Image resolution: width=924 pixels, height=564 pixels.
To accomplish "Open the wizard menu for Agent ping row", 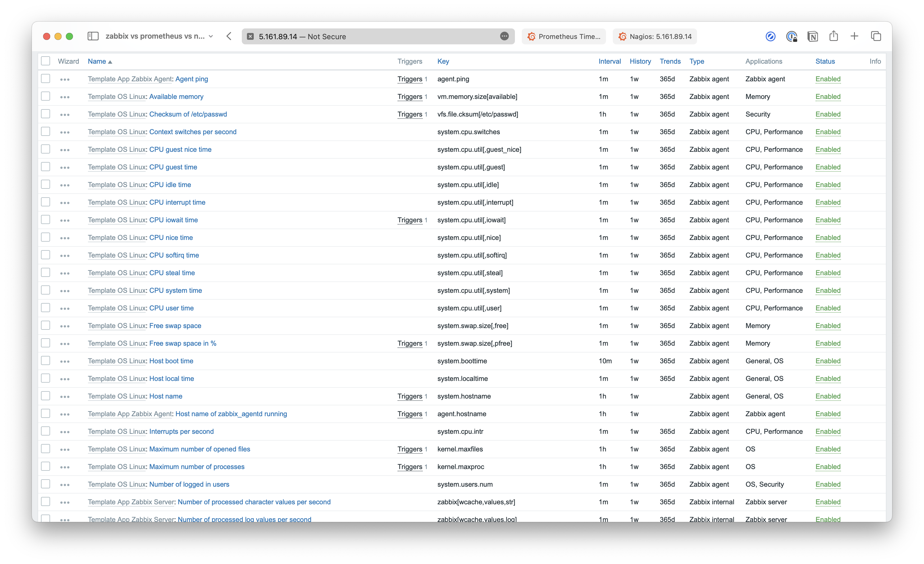I will (x=65, y=79).
